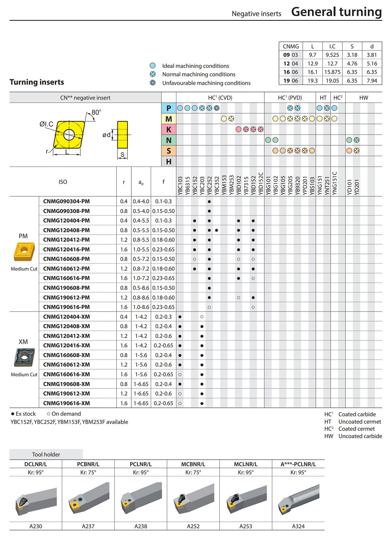Click the orange S material group label
This screenshot has height=544, width=392.
(169, 151)
